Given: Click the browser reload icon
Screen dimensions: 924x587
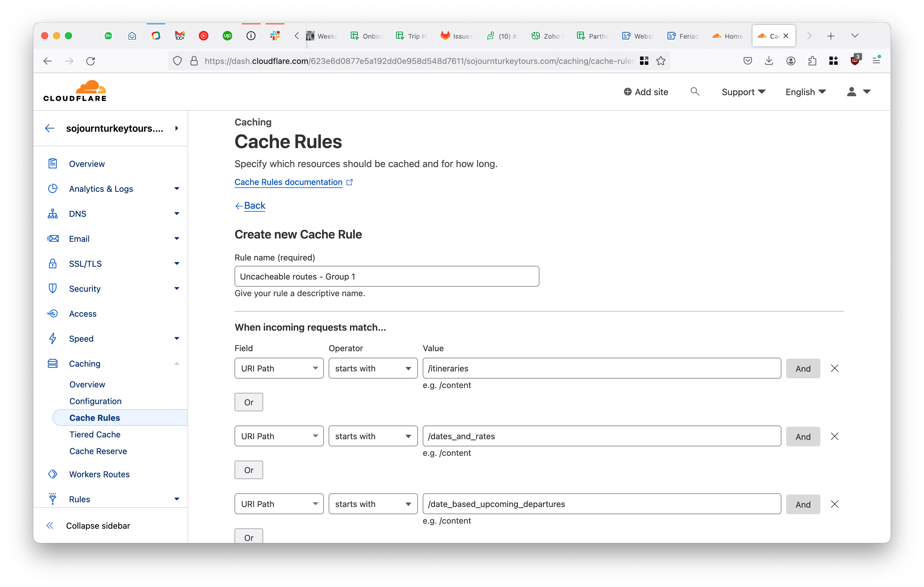Looking at the screenshot, I should point(90,61).
